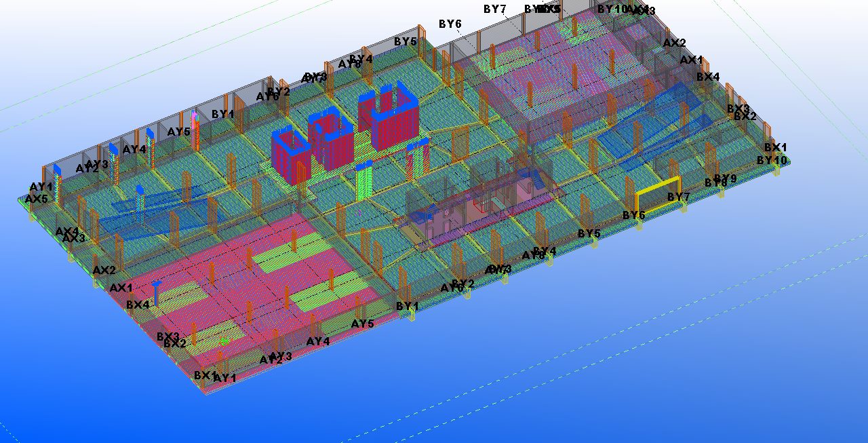Click the AY4 grid label on the front edge
Image resolution: width=868 pixels, height=443 pixels.
(318, 341)
